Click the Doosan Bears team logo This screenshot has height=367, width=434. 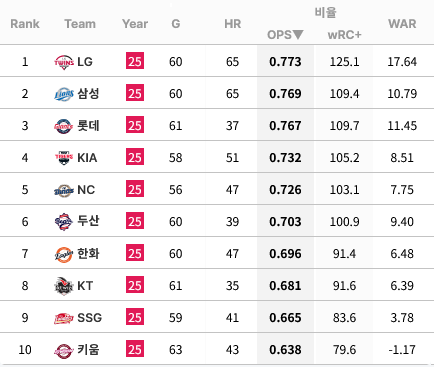click(x=64, y=222)
